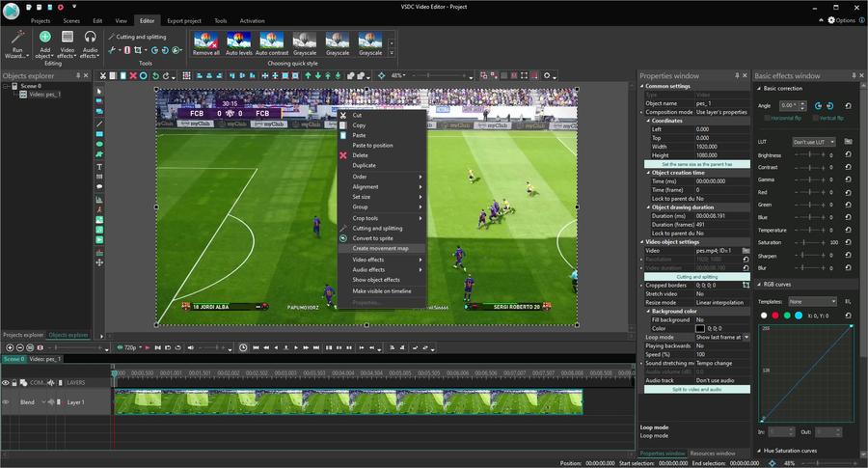Toggle the Vertical flip checkbox
The height and width of the screenshot is (468, 868).
tap(815, 118)
